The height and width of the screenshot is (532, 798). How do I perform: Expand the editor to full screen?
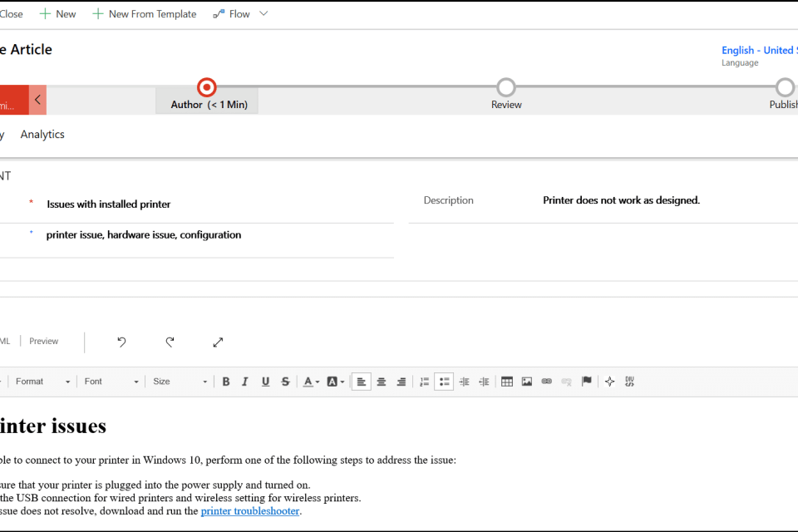click(218, 342)
